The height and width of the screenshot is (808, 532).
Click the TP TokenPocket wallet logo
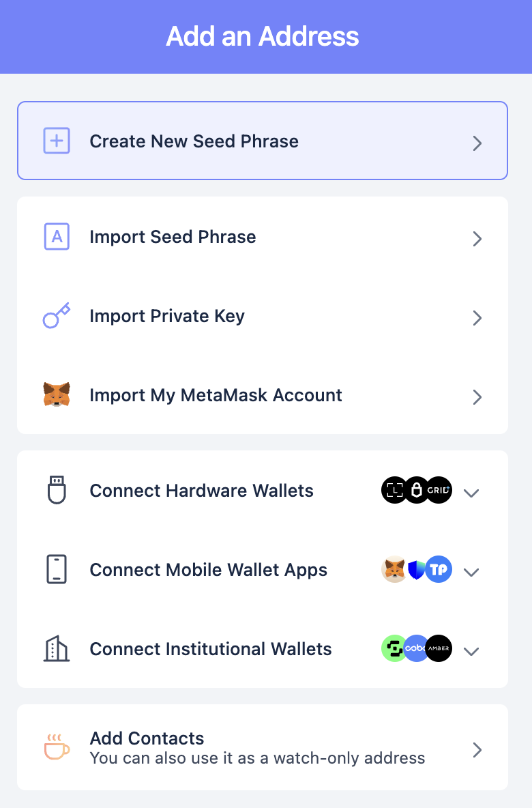[x=439, y=569]
